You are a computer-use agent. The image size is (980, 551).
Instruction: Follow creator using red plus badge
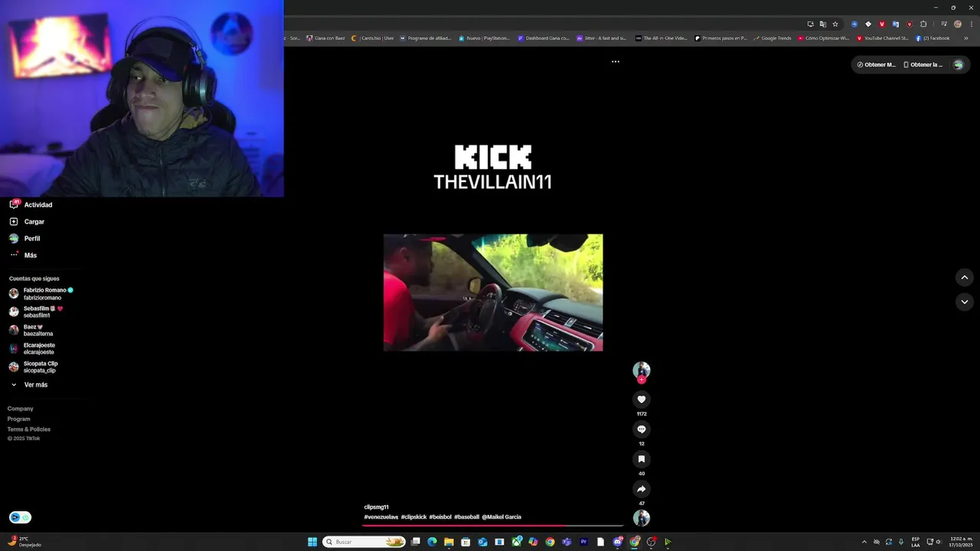click(642, 380)
